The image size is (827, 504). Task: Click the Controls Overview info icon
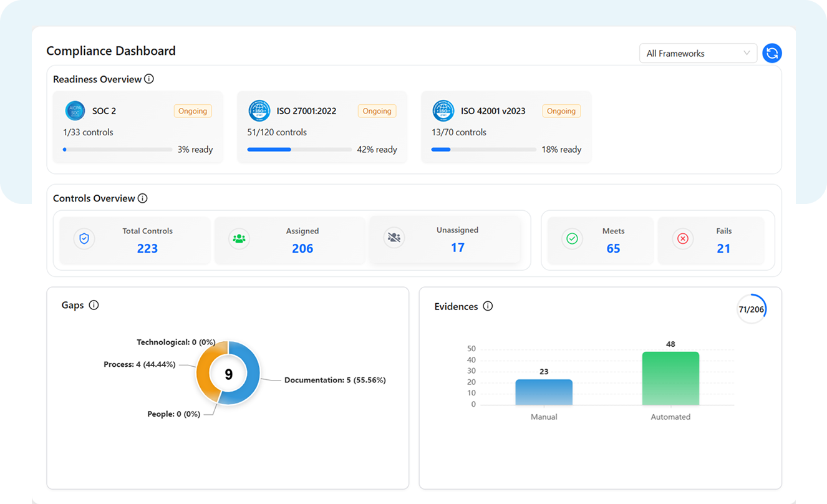[143, 198]
